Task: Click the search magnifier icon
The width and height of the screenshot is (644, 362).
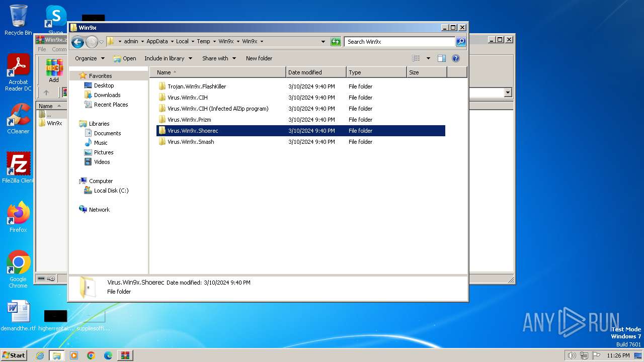Action: tap(460, 42)
